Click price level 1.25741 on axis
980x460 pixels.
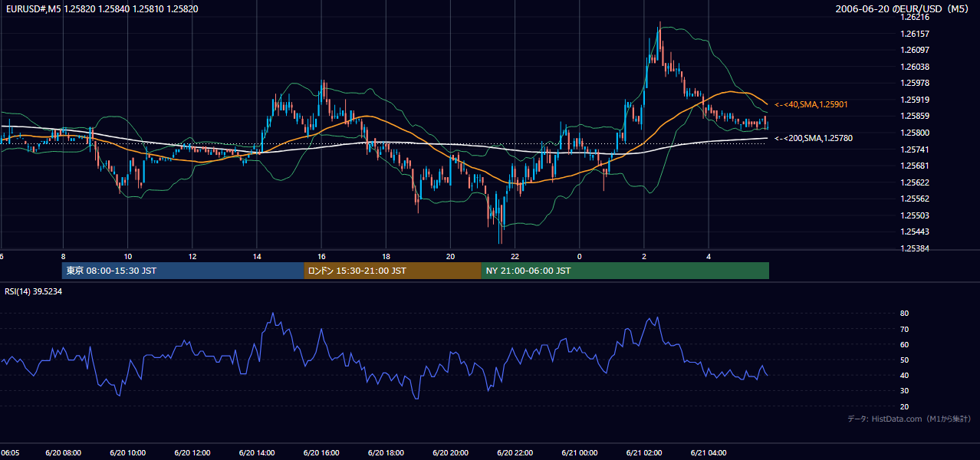[916, 149]
